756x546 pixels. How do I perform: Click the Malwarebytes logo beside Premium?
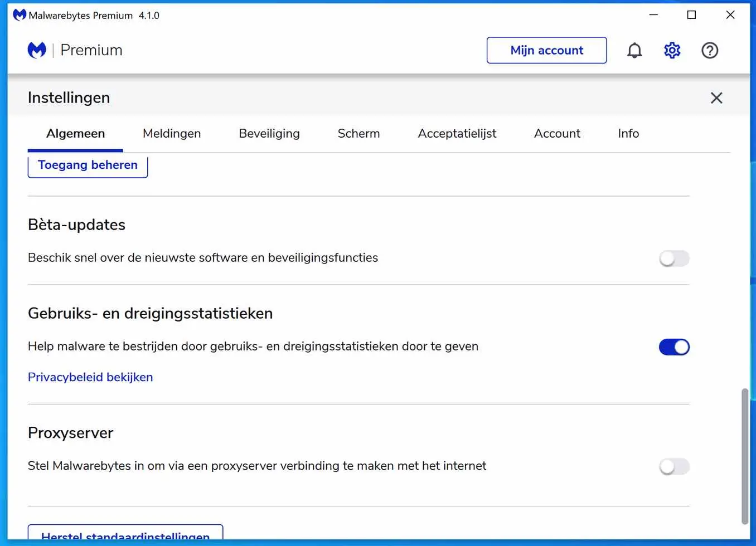(x=37, y=50)
